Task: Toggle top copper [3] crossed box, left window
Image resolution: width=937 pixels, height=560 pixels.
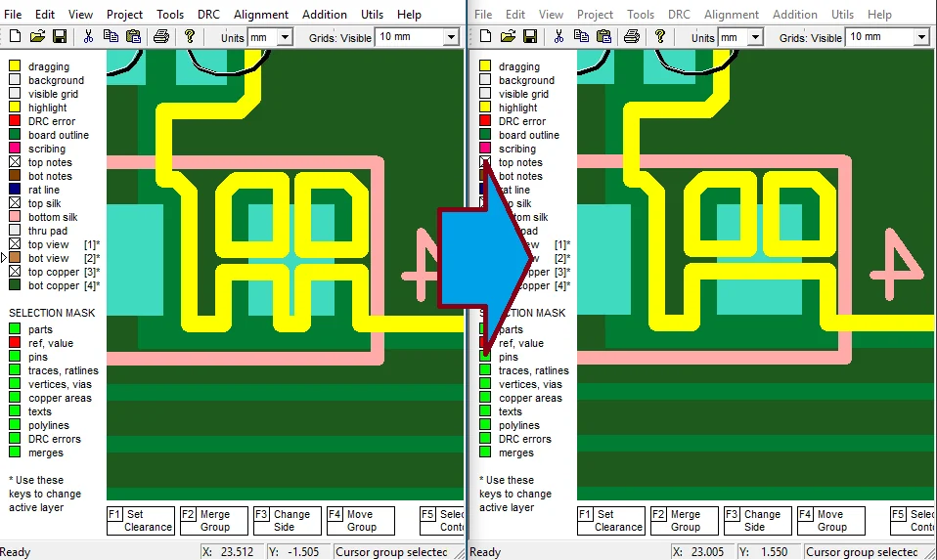Action: (15, 272)
